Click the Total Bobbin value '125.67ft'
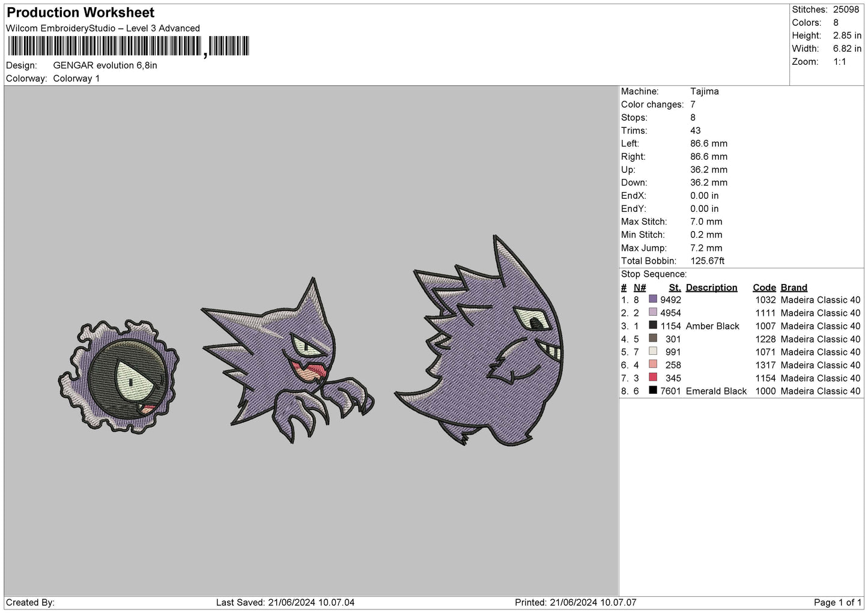The image size is (868, 613). click(708, 261)
